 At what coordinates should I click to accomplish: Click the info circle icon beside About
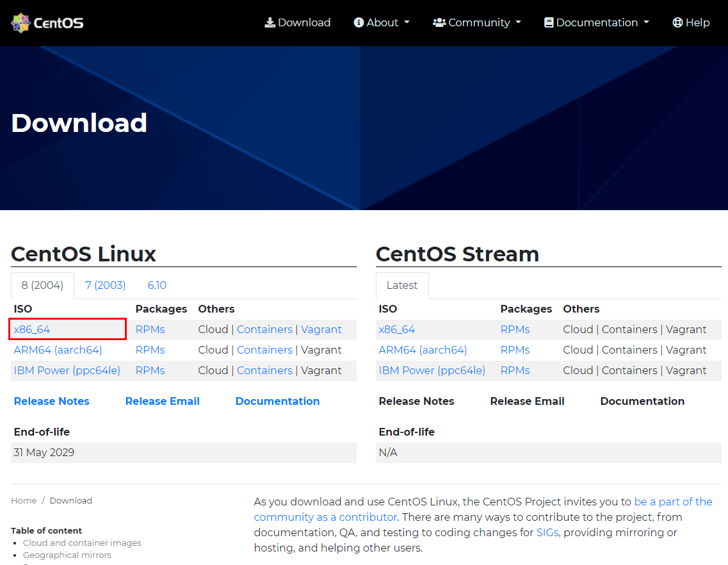click(359, 23)
